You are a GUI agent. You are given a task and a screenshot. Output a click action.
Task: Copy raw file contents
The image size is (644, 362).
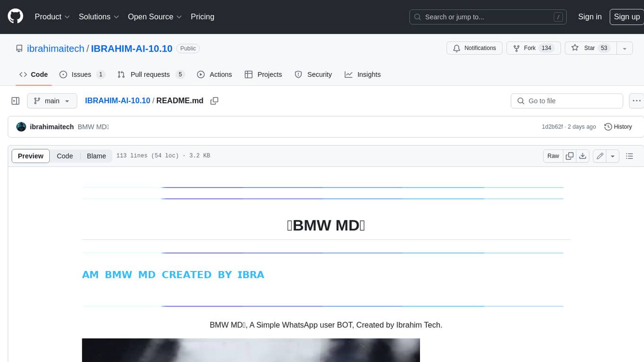pos(570,156)
